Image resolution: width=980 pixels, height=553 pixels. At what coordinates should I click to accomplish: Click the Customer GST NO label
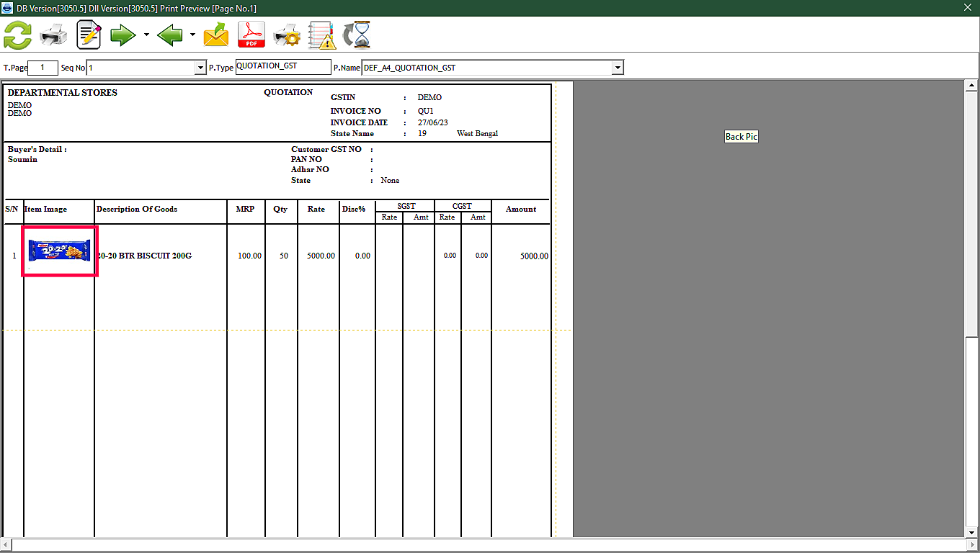[x=326, y=149]
